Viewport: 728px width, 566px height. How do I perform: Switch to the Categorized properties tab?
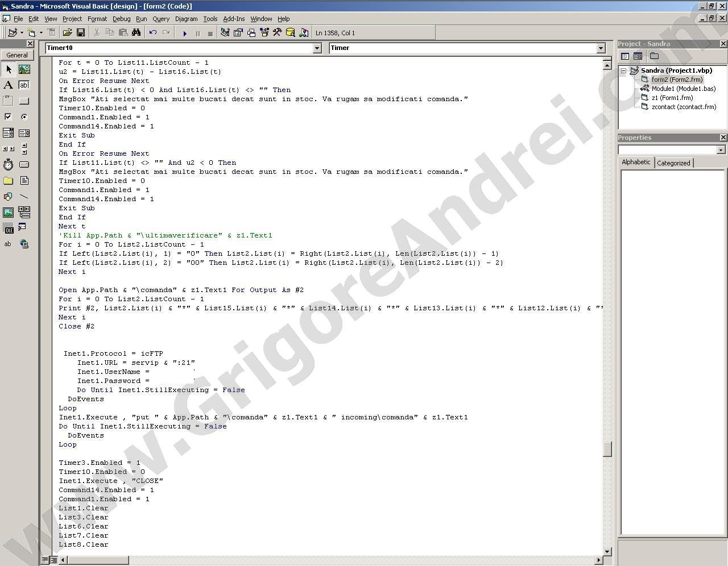pyautogui.click(x=673, y=163)
